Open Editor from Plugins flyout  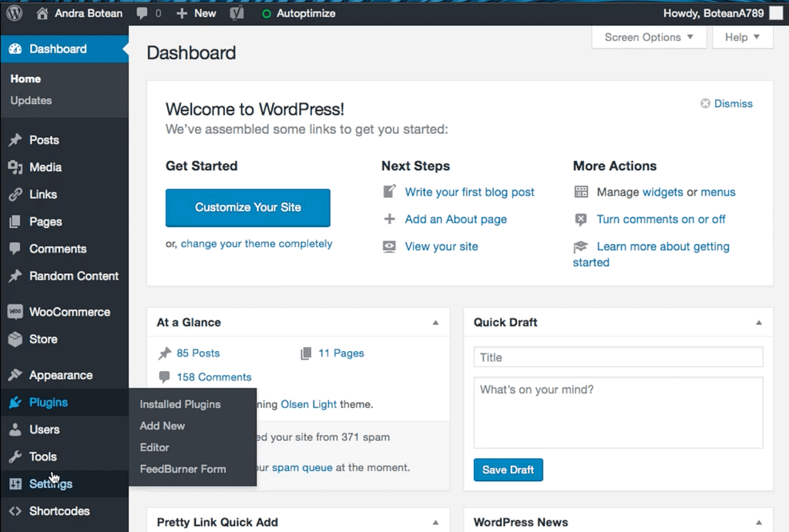tap(154, 447)
